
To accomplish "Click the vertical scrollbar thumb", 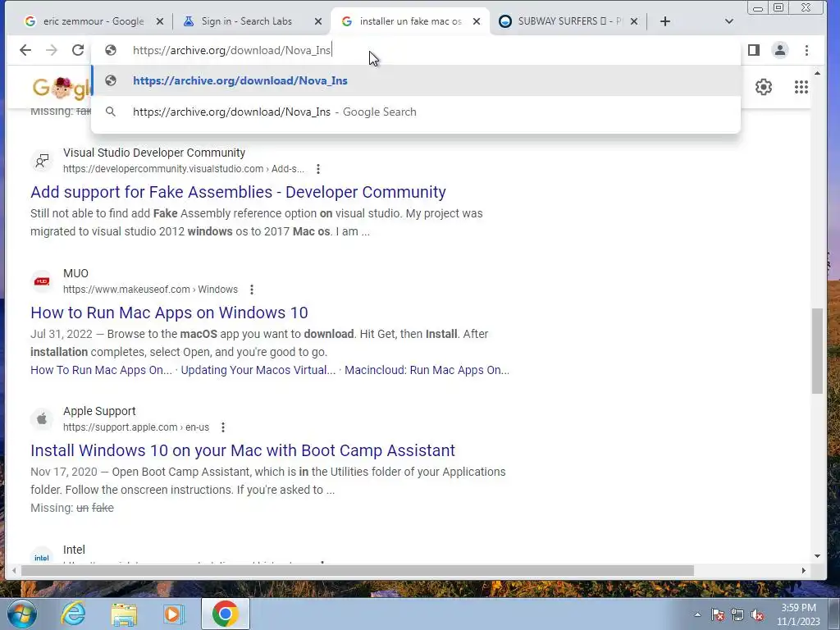I will click(x=817, y=351).
